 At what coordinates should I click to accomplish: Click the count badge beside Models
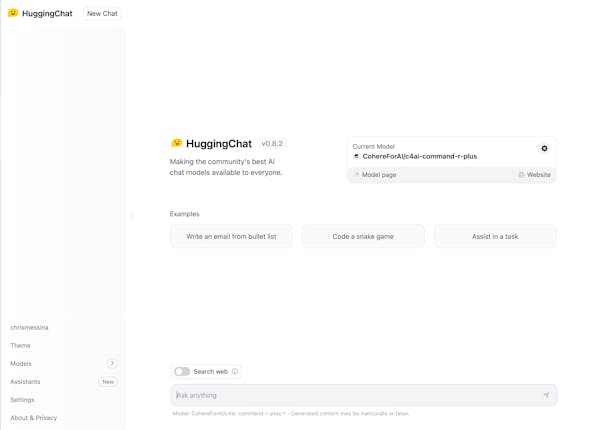click(112, 363)
